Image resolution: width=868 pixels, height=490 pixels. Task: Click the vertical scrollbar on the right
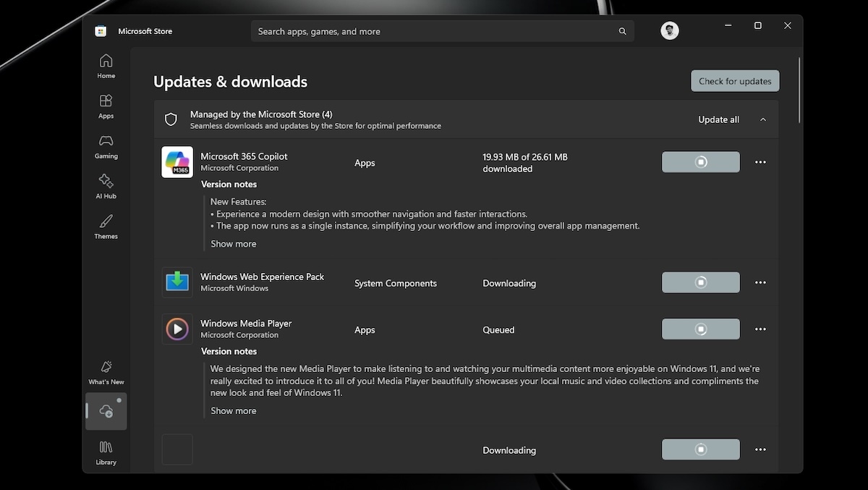tap(799, 90)
